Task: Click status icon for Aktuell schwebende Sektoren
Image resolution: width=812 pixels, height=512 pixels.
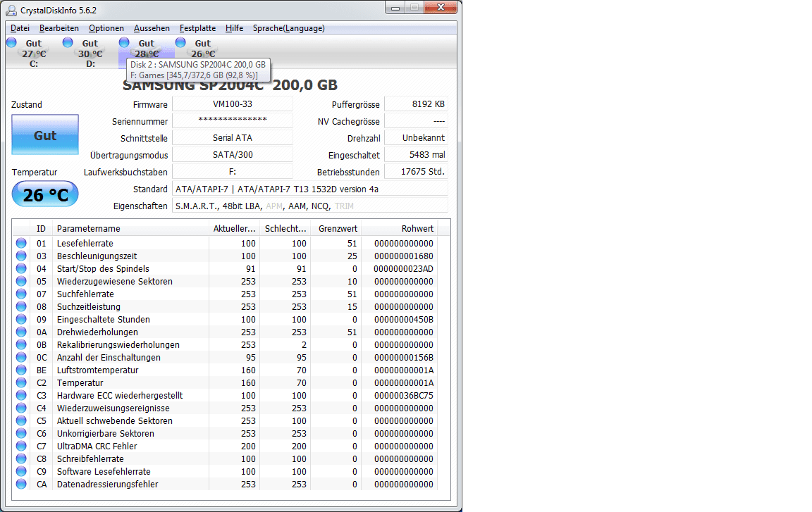Action: pos(21,420)
